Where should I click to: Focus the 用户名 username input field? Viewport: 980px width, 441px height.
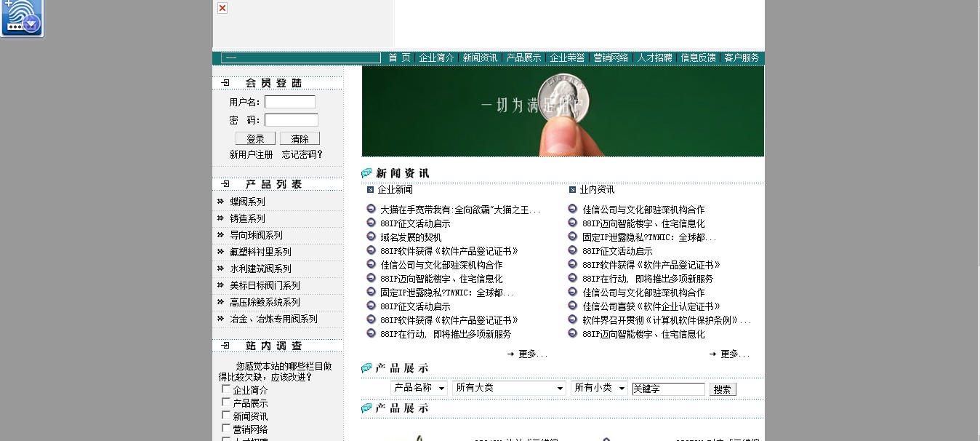pos(290,102)
